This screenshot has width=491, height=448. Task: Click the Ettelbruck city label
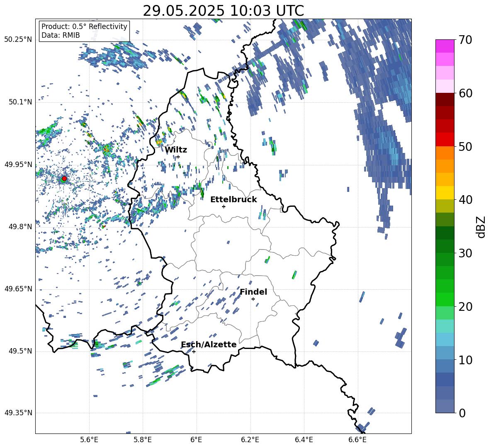click(x=233, y=200)
